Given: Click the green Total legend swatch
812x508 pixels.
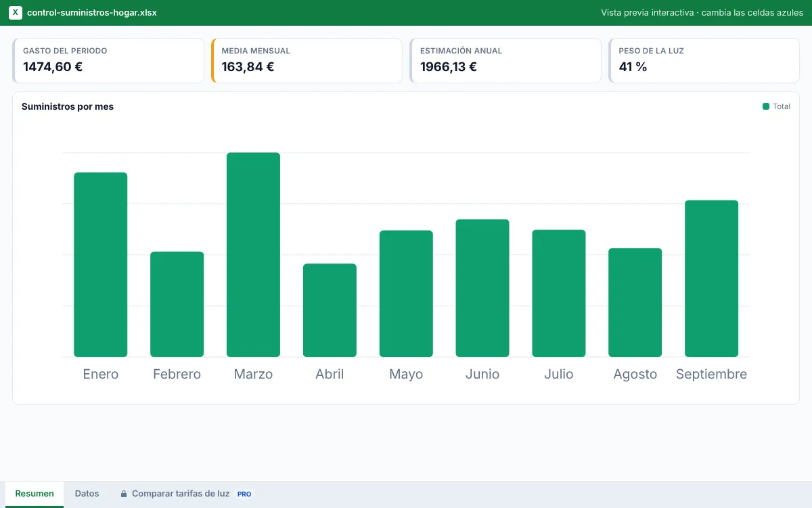Looking at the screenshot, I should tap(766, 106).
